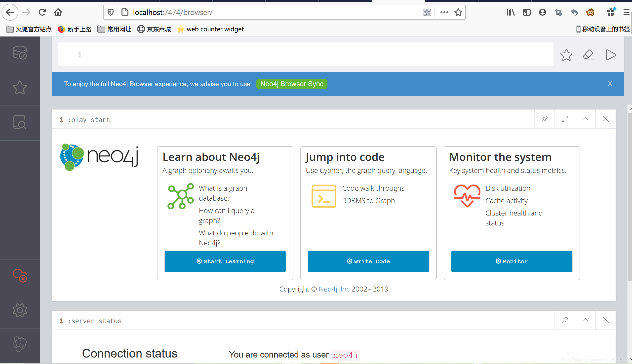Open the Database Information sidebar panel
The width and height of the screenshot is (632, 364).
pos(20,53)
